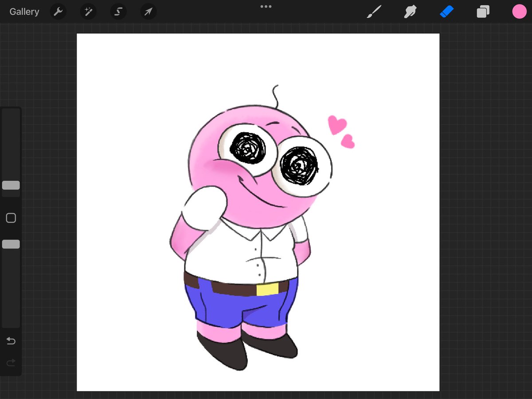Select the Smudge tool
This screenshot has width=532, height=399.
point(411,12)
